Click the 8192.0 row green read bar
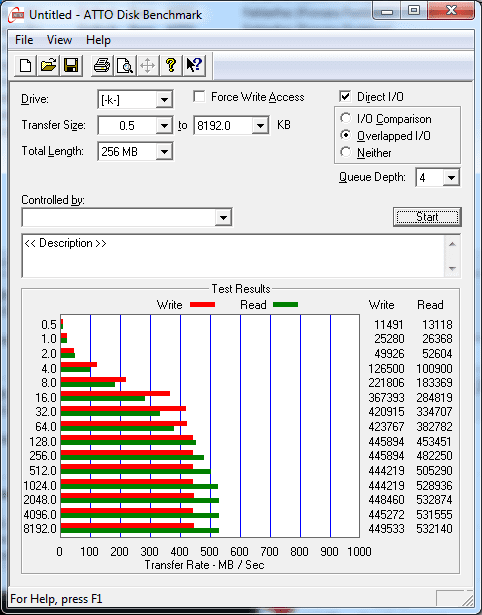The image size is (482, 615). [140, 531]
